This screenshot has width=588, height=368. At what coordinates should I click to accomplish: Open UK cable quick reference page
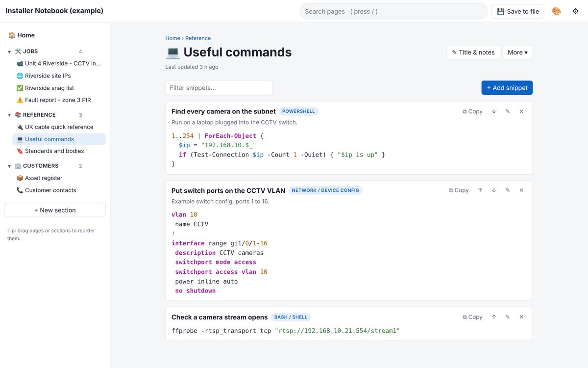[x=59, y=127]
